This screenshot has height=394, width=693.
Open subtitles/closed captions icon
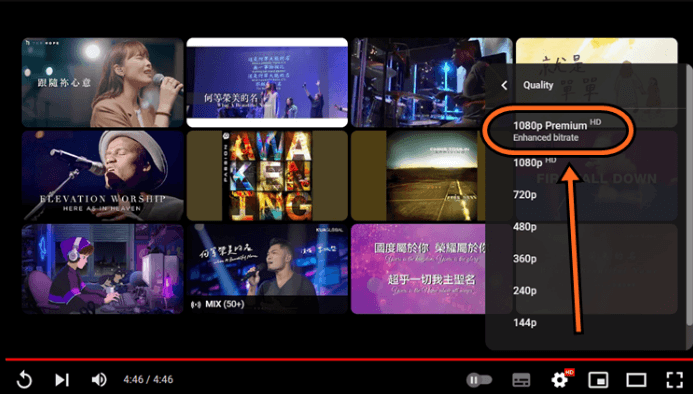521,380
